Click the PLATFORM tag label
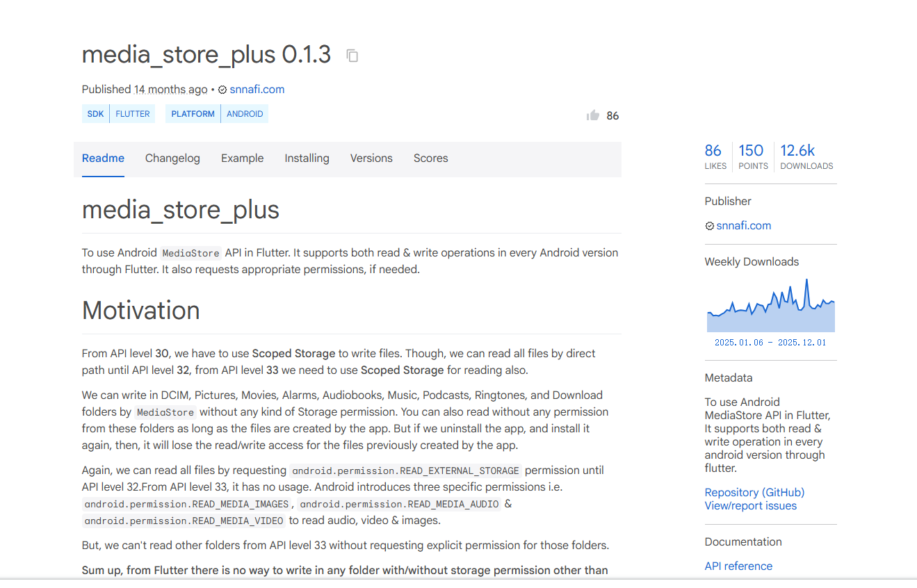This screenshot has height=588, width=917. tap(193, 114)
